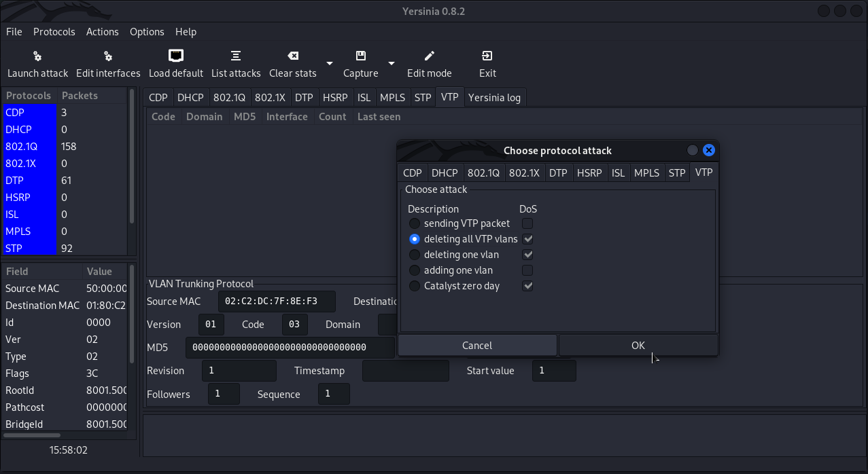Choose the Catalyst zero day attack option

coord(414,286)
